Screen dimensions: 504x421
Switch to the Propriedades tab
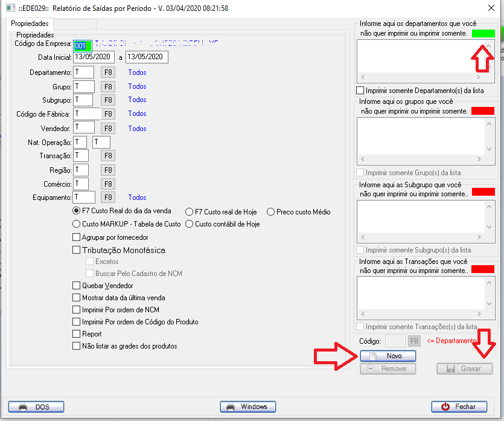(x=30, y=24)
